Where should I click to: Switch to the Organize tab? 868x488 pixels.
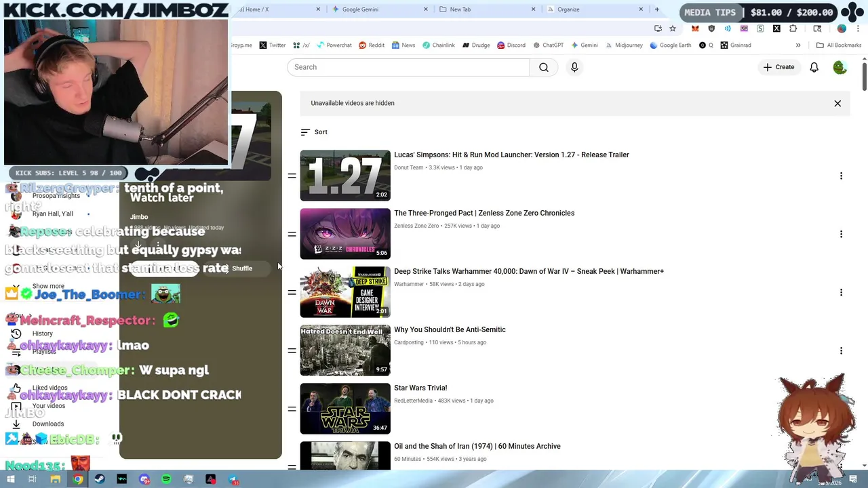(595, 9)
